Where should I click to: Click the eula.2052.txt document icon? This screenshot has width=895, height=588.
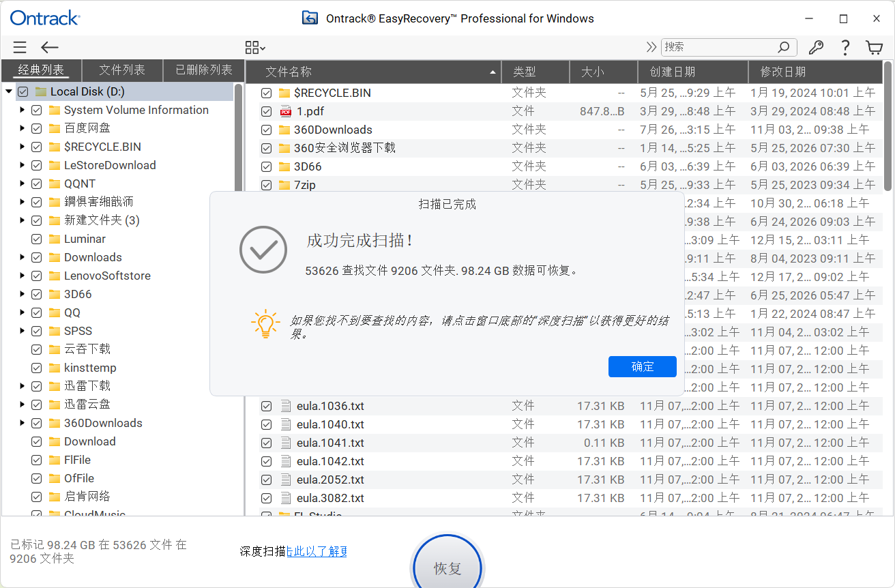[x=286, y=480]
